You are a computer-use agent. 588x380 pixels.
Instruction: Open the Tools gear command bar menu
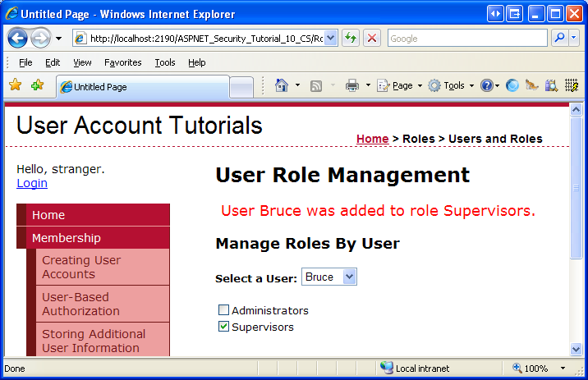451,86
